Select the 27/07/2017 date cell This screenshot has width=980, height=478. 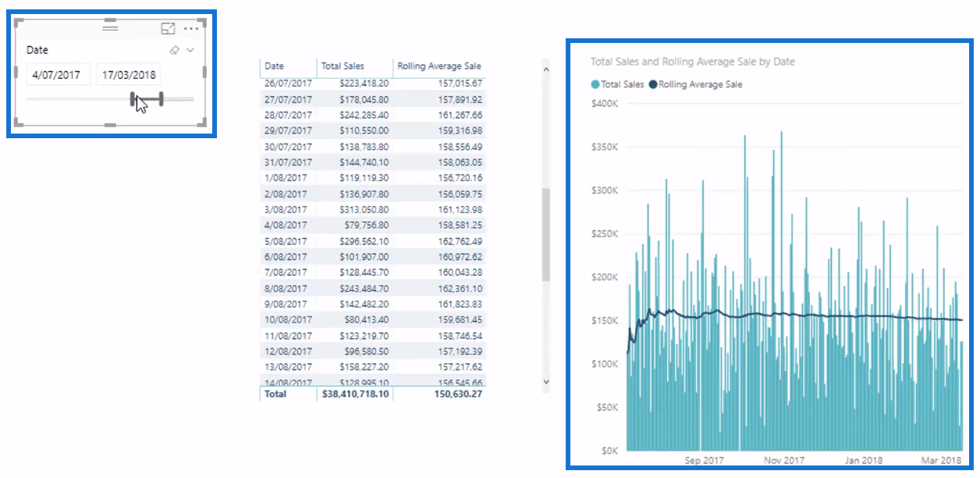click(x=288, y=99)
